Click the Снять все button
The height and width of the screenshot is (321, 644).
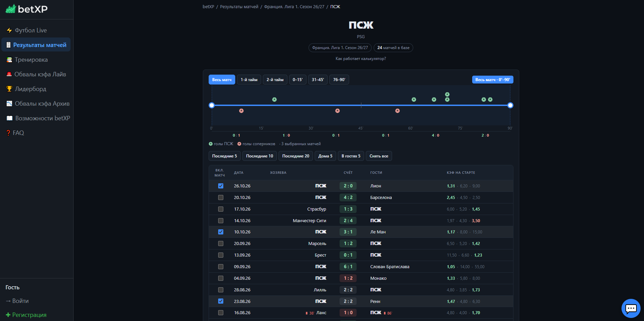point(379,156)
